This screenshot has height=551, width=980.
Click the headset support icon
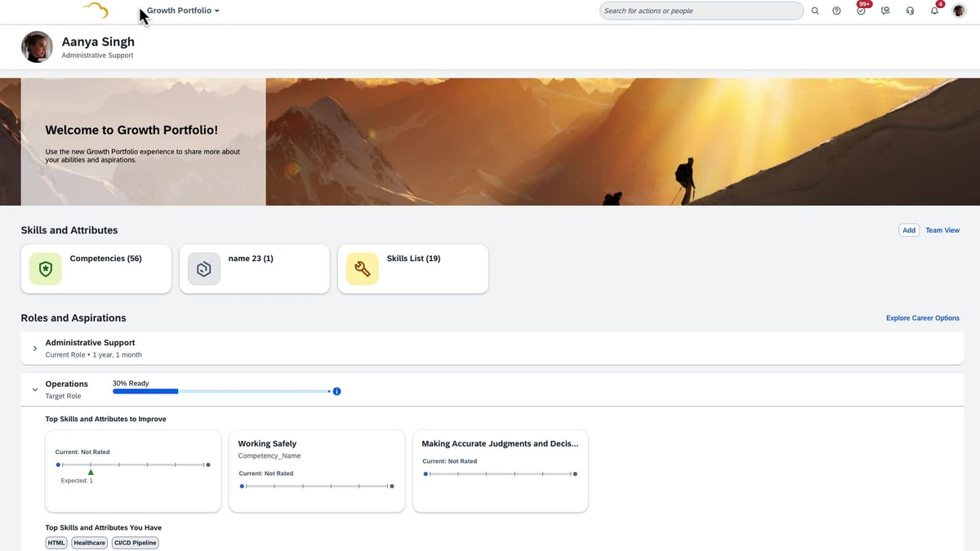910,11
